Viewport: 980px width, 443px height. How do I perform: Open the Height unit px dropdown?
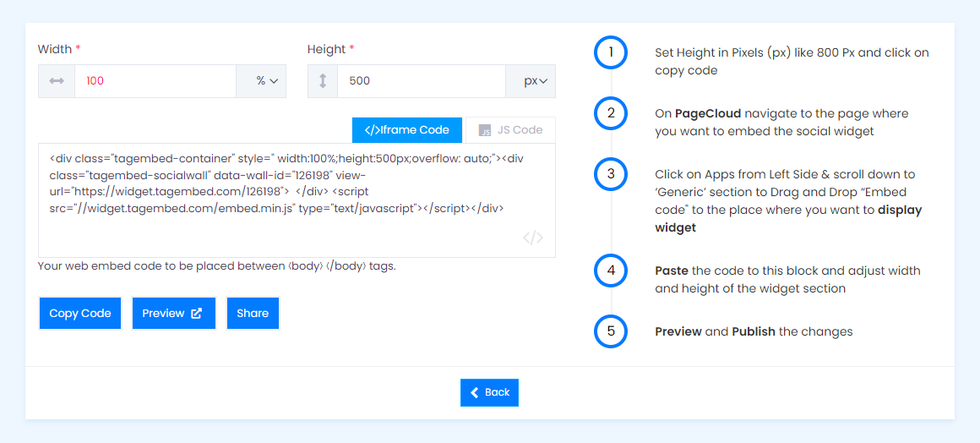click(x=531, y=81)
